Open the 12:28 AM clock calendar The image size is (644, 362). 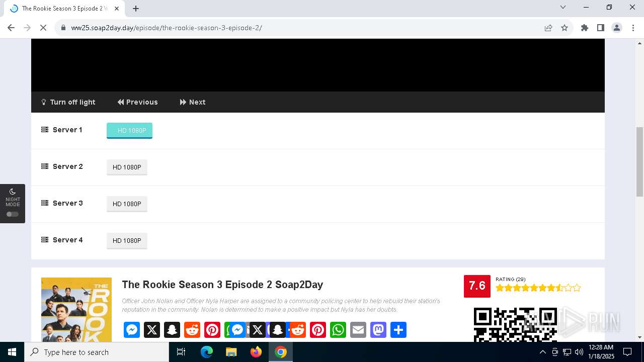coord(602,352)
